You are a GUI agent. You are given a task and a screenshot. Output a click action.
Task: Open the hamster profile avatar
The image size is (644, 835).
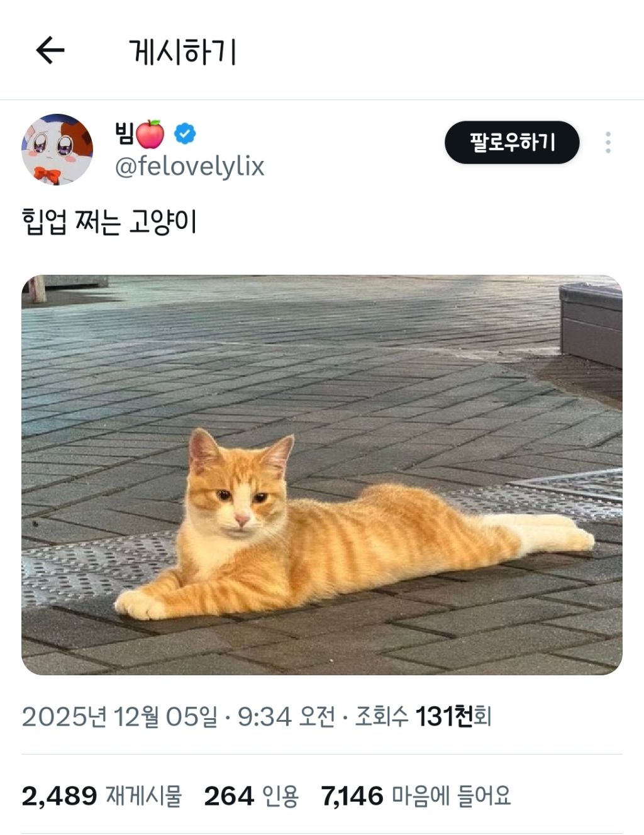tap(58, 150)
